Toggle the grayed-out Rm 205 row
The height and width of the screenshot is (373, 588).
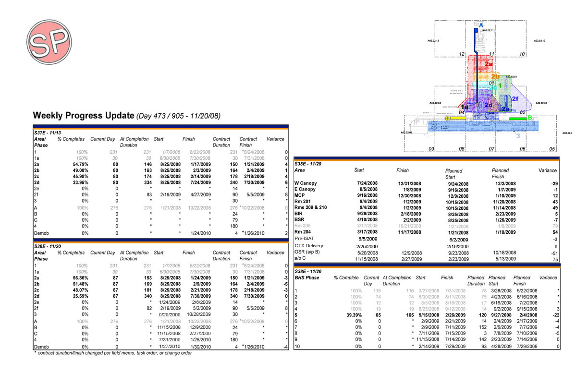click(302, 226)
